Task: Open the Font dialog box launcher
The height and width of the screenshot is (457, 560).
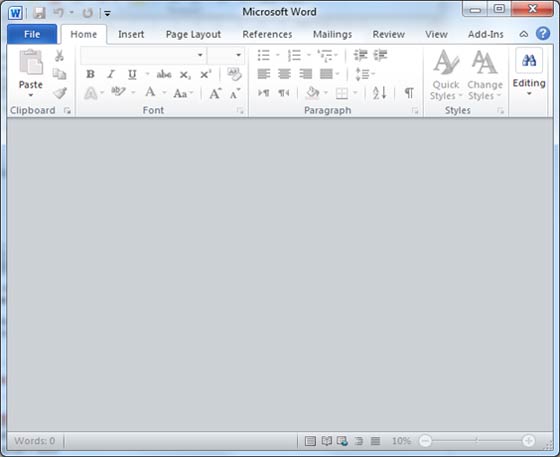Action: [240, 111]
